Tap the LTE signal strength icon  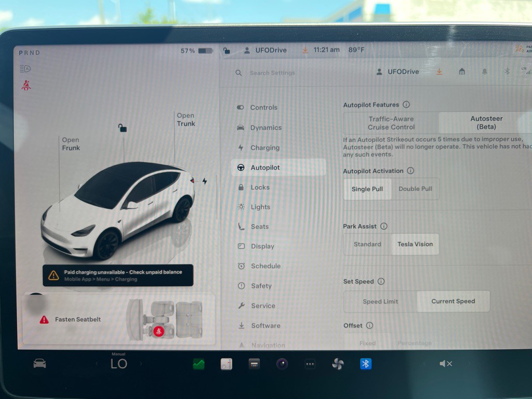point(527,71)
